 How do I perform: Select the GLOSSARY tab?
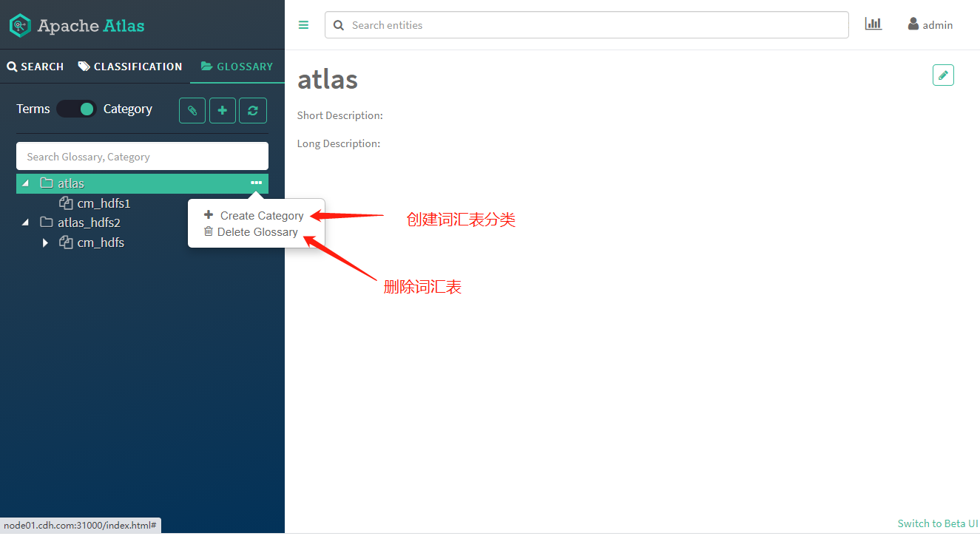point(237,67)
